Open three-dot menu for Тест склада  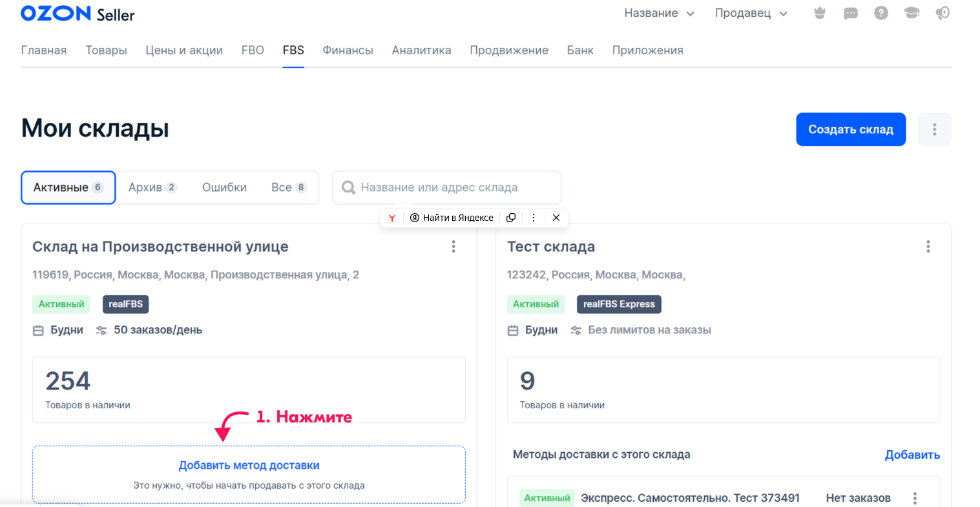click(x=928, y=247)
